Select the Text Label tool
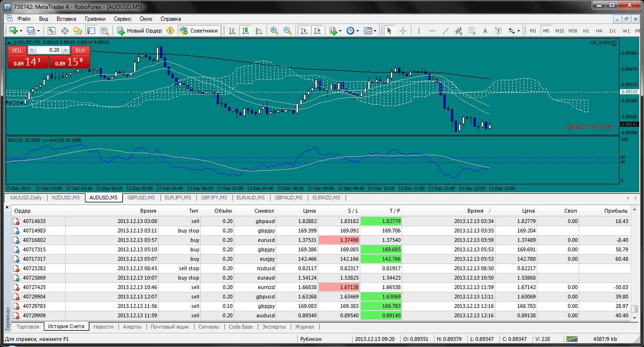The width and height of the screenshot is (644, 347). [x=498, y=31]
